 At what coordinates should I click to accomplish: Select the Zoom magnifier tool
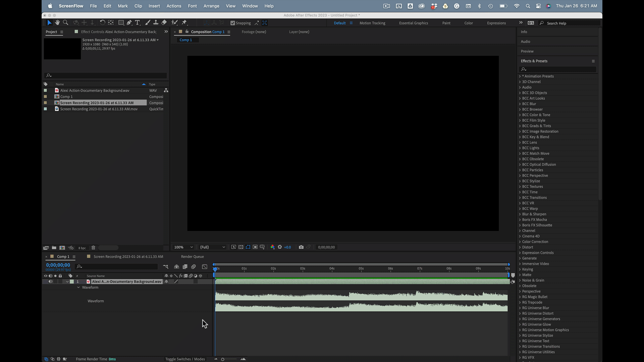tap(66, 22)
